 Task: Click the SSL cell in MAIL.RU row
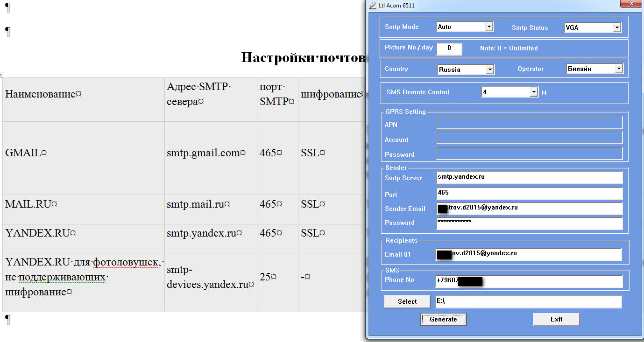coord(331,209)
